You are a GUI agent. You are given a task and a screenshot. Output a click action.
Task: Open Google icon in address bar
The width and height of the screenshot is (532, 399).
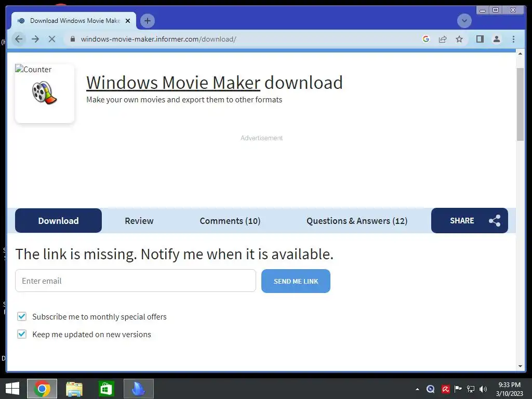(x=426, y=39)
